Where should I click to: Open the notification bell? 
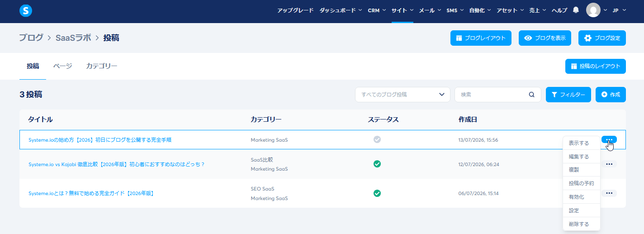tap(576, 10)
